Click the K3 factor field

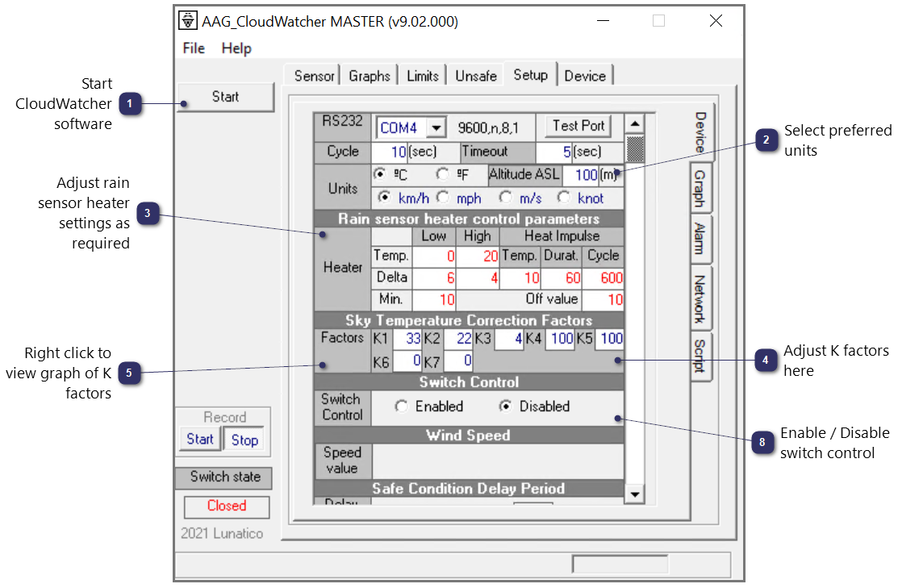click(x=509, y=339)
